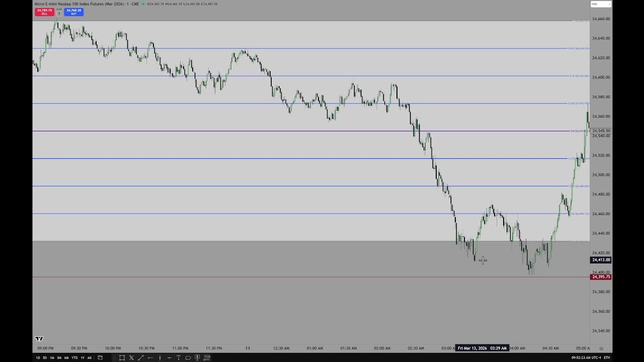
Task: Select the 1M time range
Action: click(52, 358)
